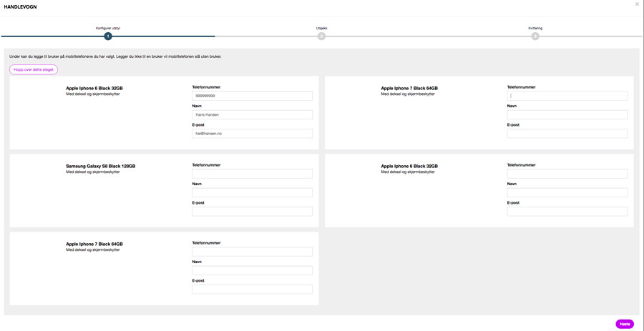Focus the Telefonnummer field containing 99999999

[252, 96]
